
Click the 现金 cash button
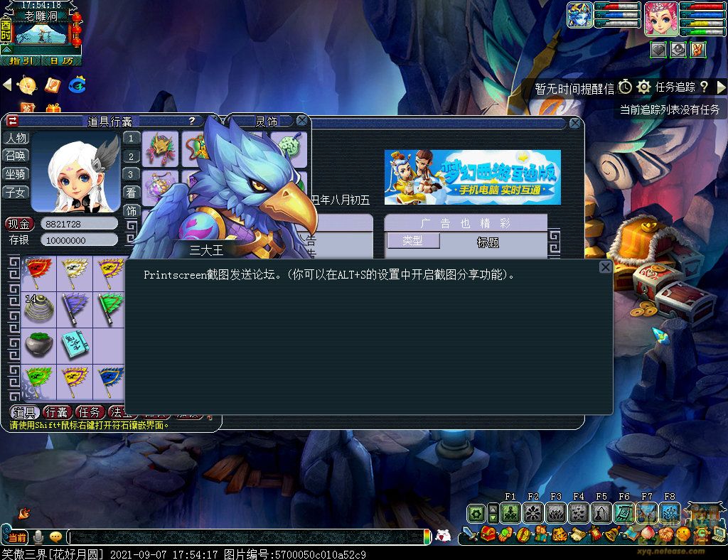click(x=19, y=224)
